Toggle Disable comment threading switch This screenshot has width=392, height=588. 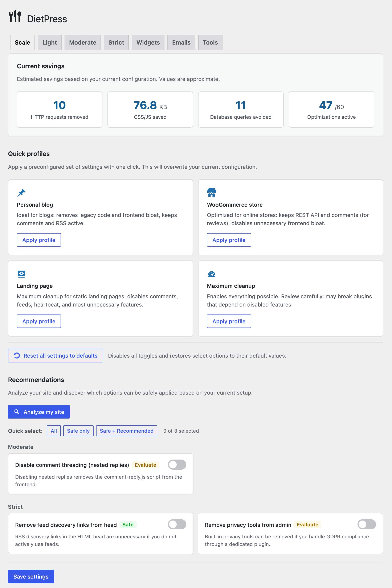tap(177, 465)
